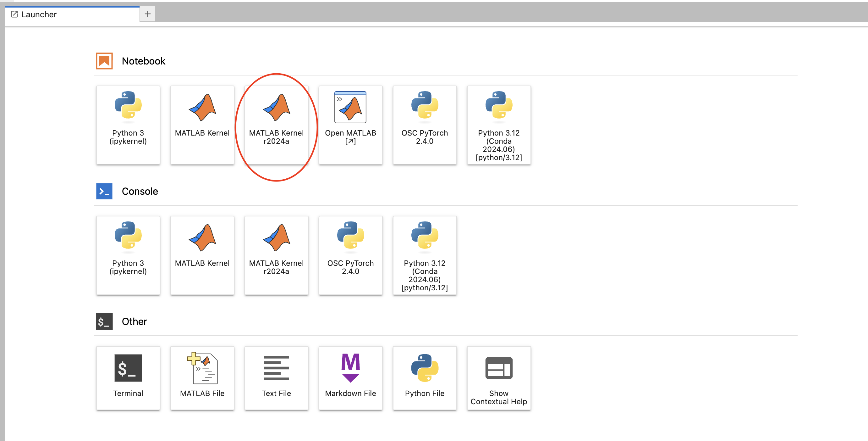Start the circled MATLAB Kernel r2024a notebook
The width and height of the screenshot is (868, 441).
(276, 125)
